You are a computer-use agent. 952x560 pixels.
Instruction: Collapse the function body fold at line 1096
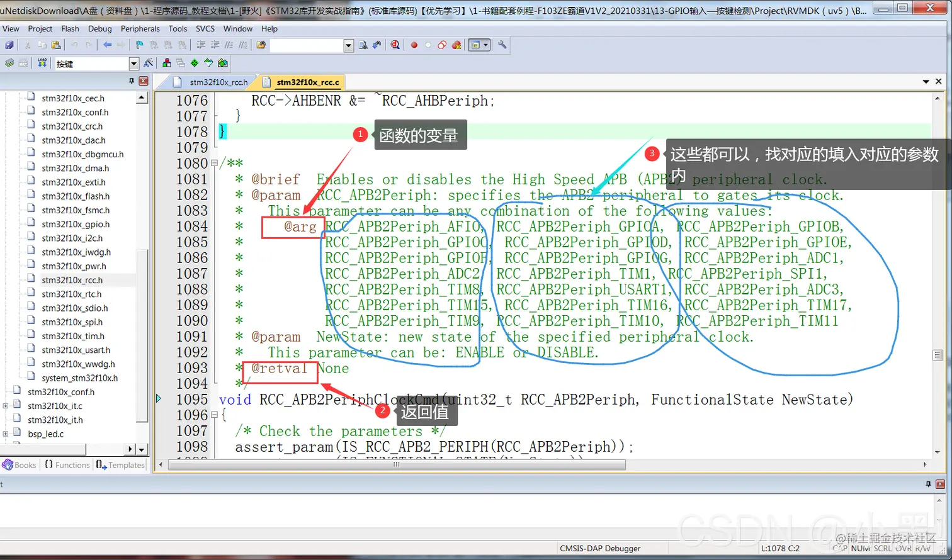click(214, 415)
